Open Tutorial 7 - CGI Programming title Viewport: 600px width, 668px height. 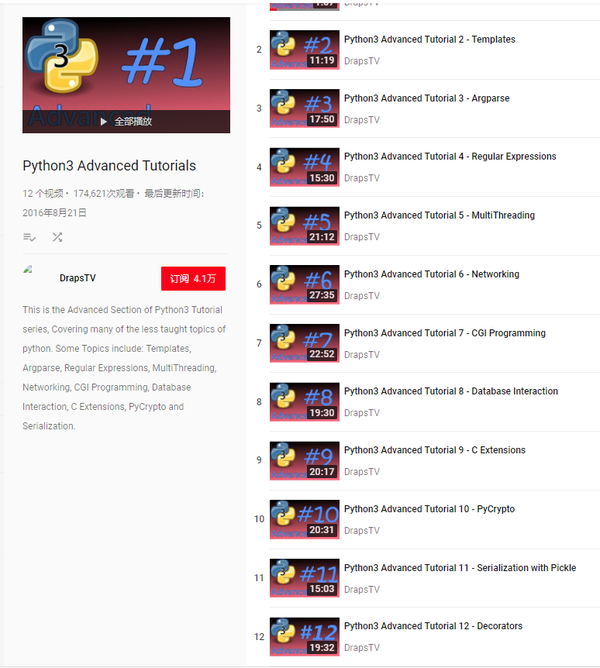[445, 333]
